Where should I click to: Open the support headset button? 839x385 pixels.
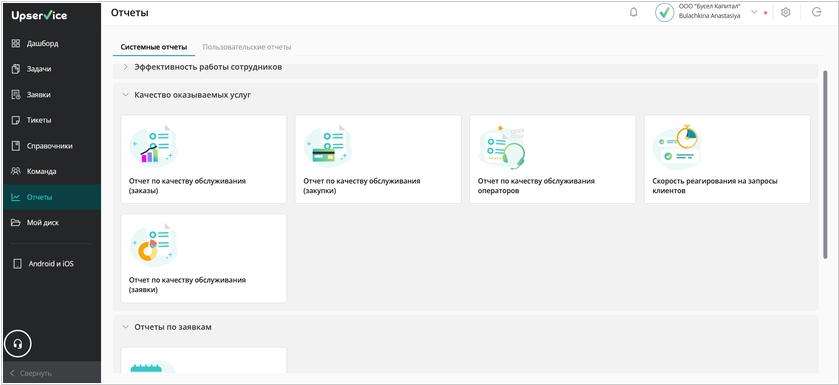point(18,344)
